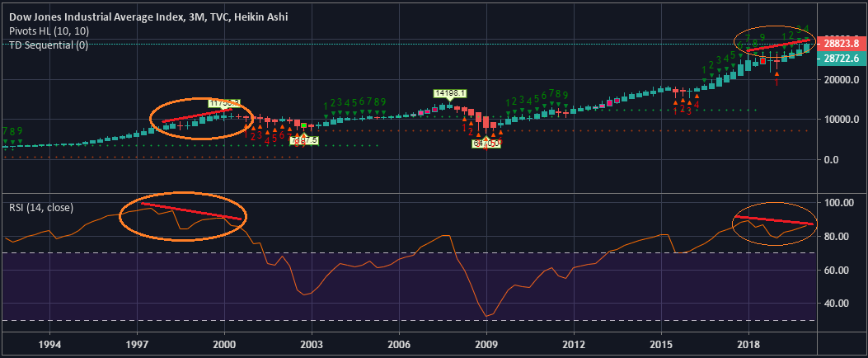Click the 100.00 RSI axis value
868x358 pixels.
(x=838, y=203)
